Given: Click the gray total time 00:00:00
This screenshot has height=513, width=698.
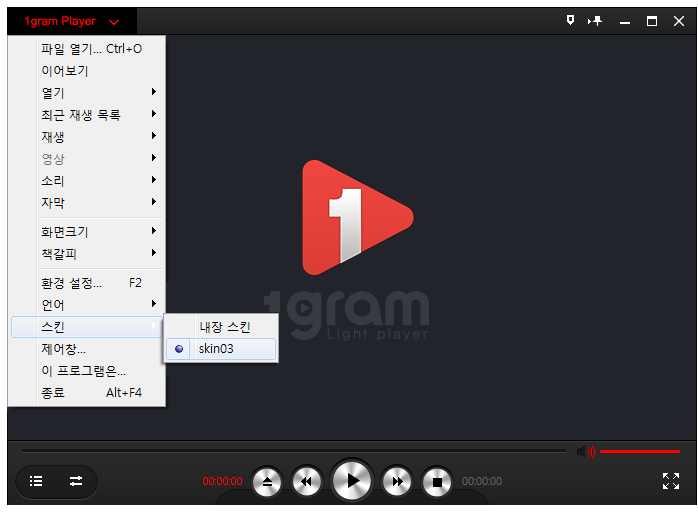Looking at the screenshot, I should [x=482, y=481].
